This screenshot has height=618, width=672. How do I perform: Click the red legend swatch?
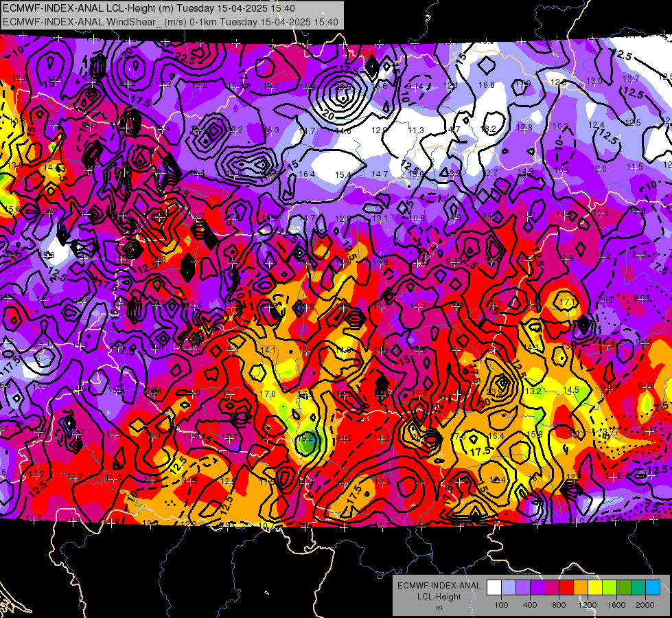(x=566, y=588)
